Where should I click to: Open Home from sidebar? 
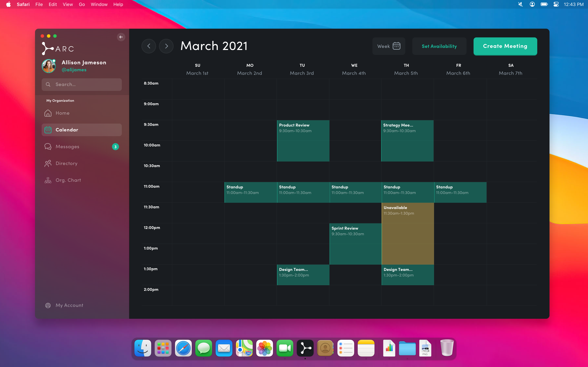point(62,113)
